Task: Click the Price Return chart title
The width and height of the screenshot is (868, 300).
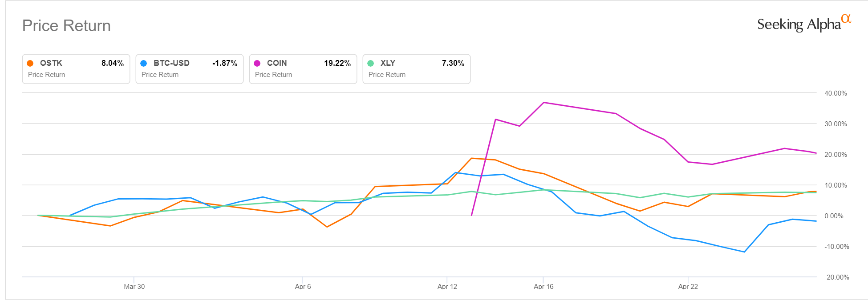Action: coord(66,26)
